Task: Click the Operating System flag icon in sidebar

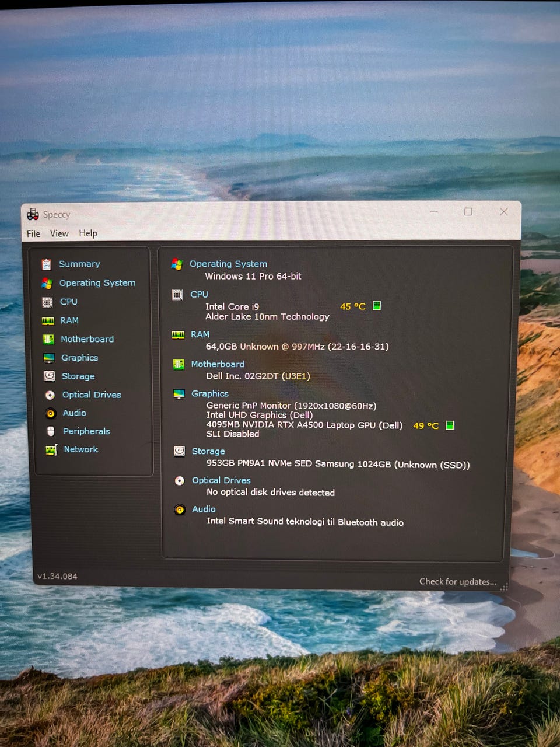Action: (47, 283)
